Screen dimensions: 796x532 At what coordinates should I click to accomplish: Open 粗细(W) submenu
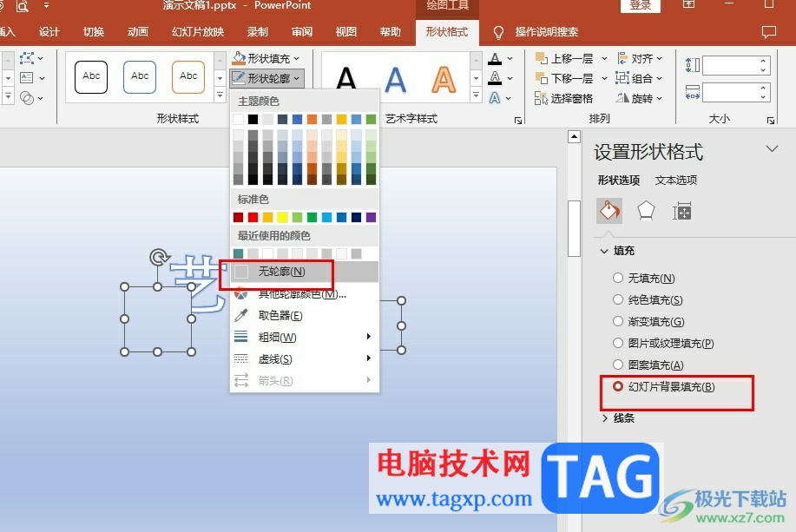[x=305, y=337]
